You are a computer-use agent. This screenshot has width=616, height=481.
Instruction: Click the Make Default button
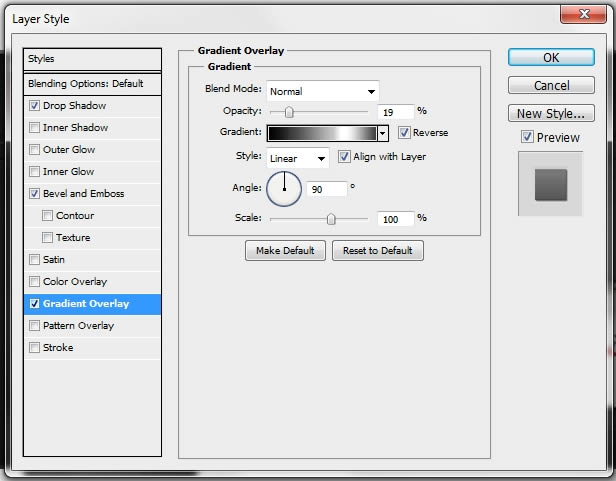[x=285, y=250]
